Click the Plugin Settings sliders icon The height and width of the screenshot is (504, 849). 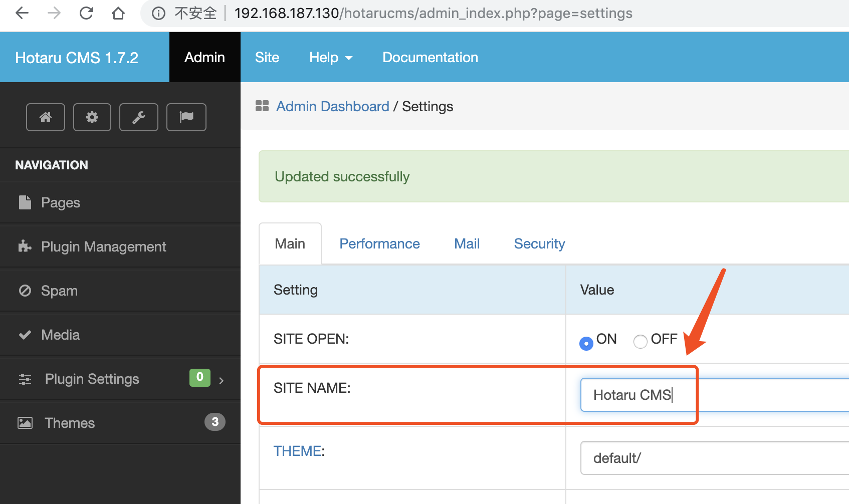click(25, 379)
